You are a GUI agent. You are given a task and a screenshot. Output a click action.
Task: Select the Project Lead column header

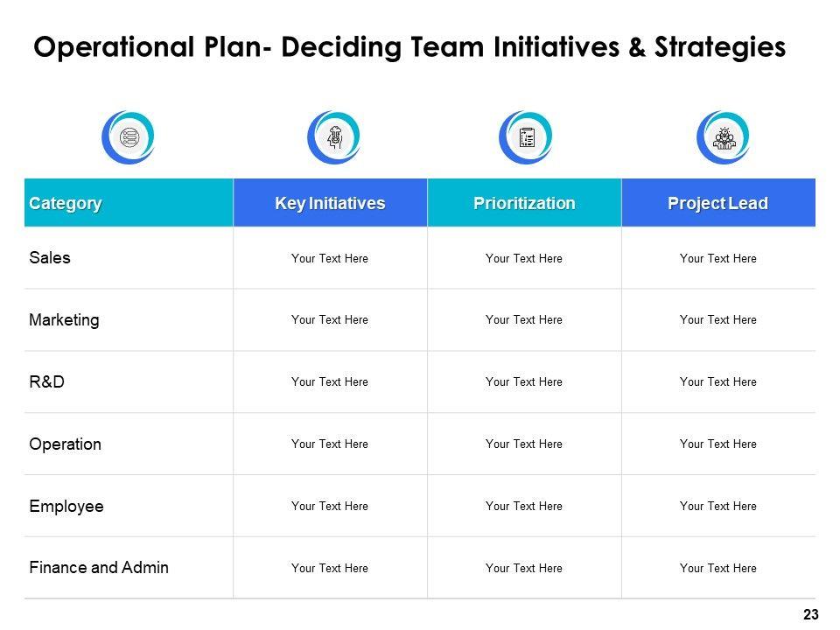tap(717, 204)
